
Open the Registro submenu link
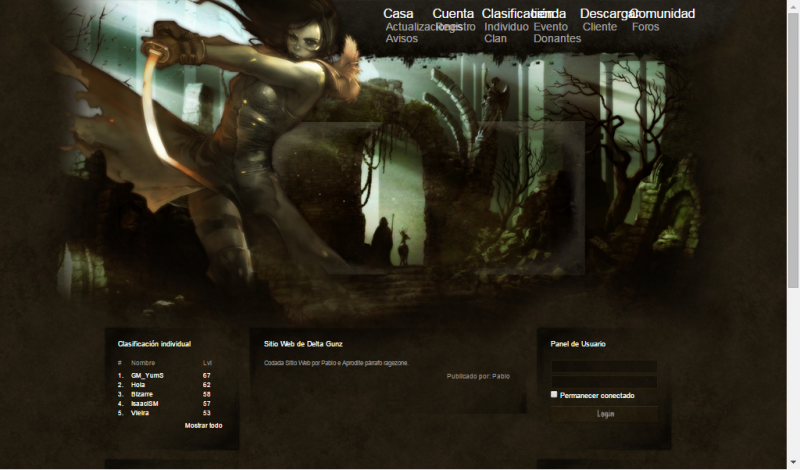(456, 27)
